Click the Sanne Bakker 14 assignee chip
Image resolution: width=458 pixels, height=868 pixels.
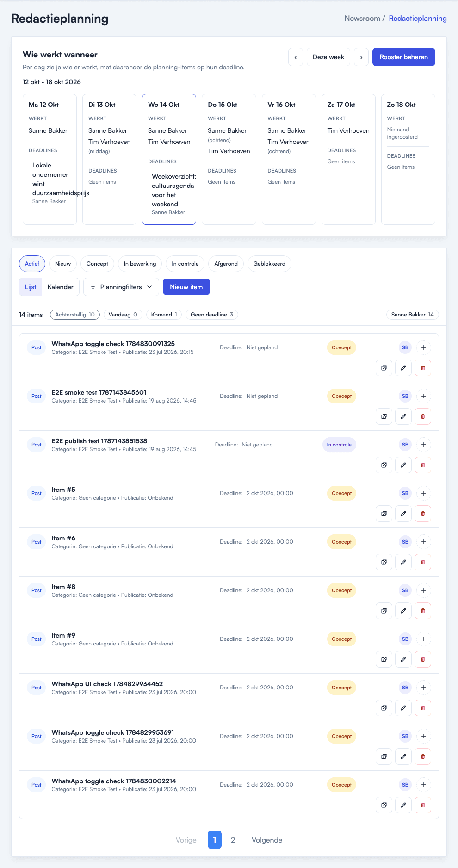click(413, 315)
